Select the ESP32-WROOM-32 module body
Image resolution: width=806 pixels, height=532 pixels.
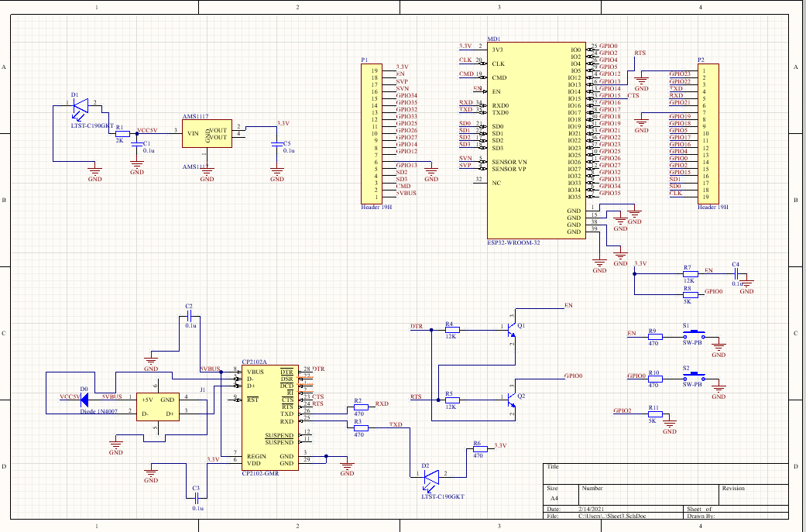(x=537, y=141)
